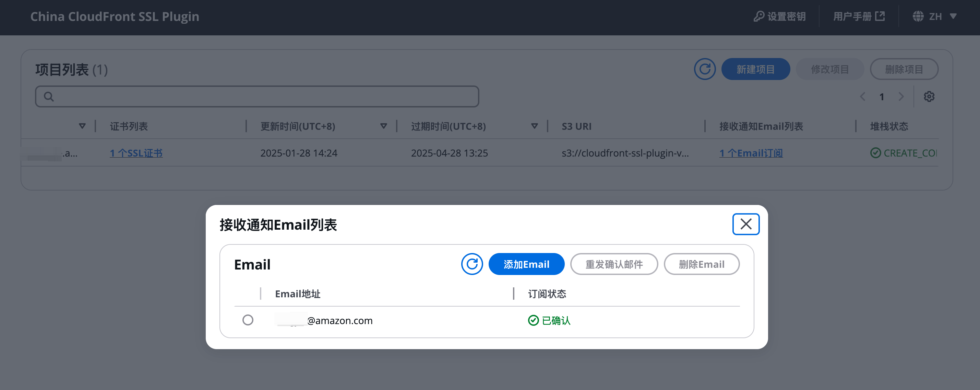The image size is (980, 390).
Task: Close the 接收通知Email列表 dialog
Action: pyautogui.click(x=746, y=224)
